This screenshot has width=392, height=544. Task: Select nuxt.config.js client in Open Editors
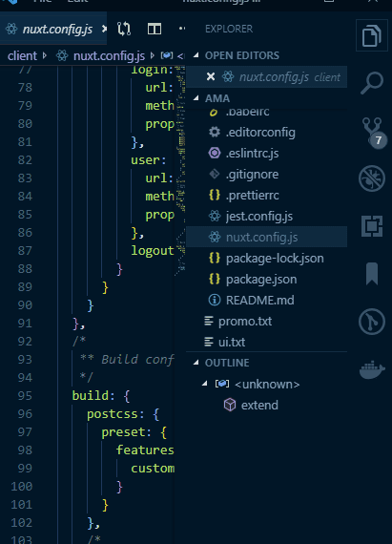pos(266,76)
